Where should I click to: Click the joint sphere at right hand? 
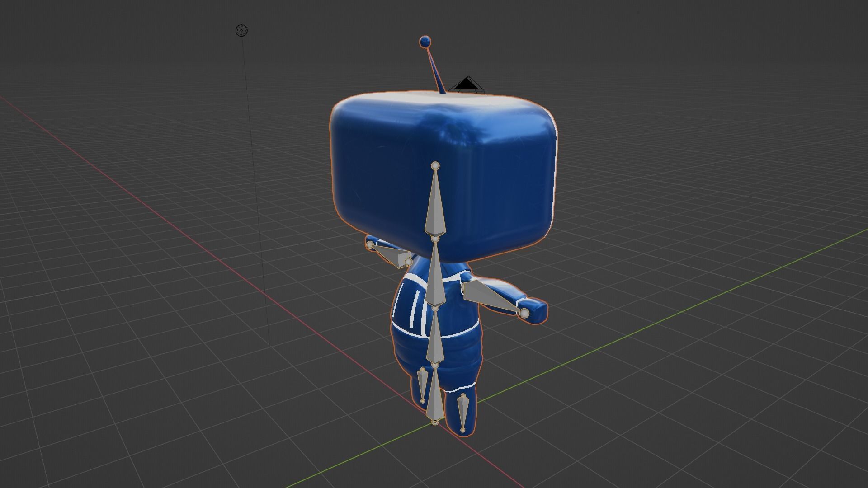tap(524, 313)
